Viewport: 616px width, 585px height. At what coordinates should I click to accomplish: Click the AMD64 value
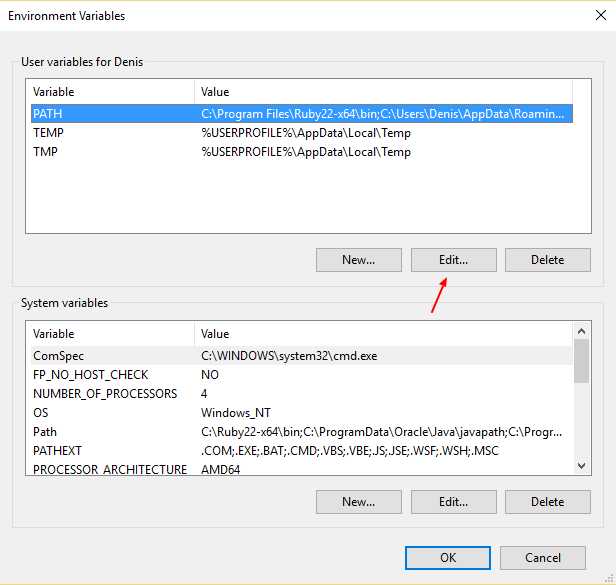click(x=220, y=469)
